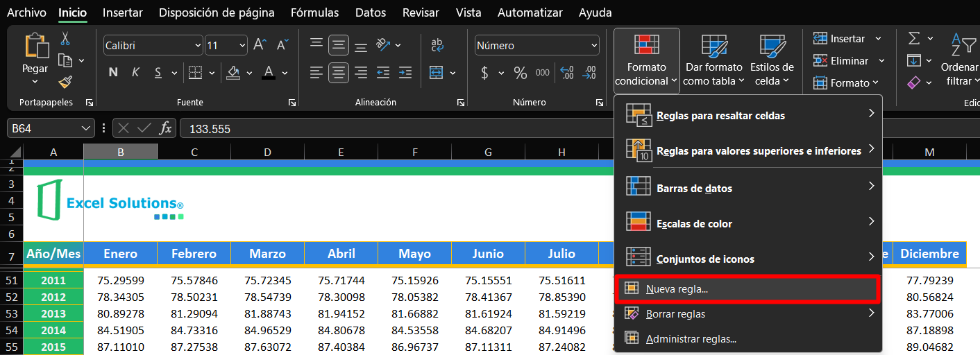Open the Estilos de celda dropdown

tap(772, 60)
